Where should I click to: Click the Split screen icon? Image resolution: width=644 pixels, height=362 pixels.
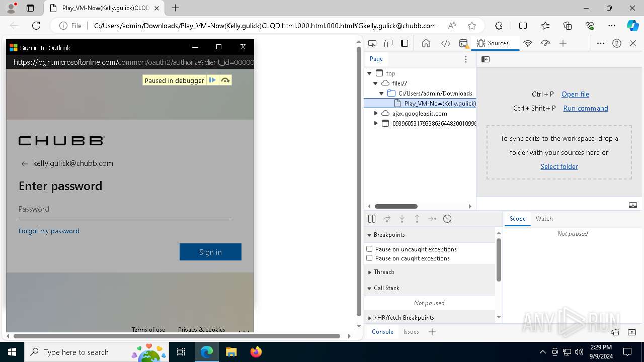click(x=523, y=26)
